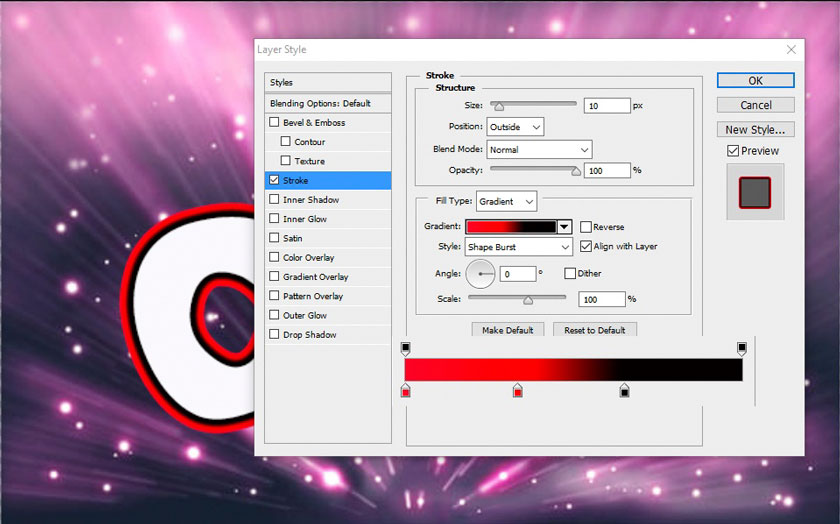Open the gradient Style dropdown
The image size is (840, 524).
pyautogui.click(x=519, y=247)
